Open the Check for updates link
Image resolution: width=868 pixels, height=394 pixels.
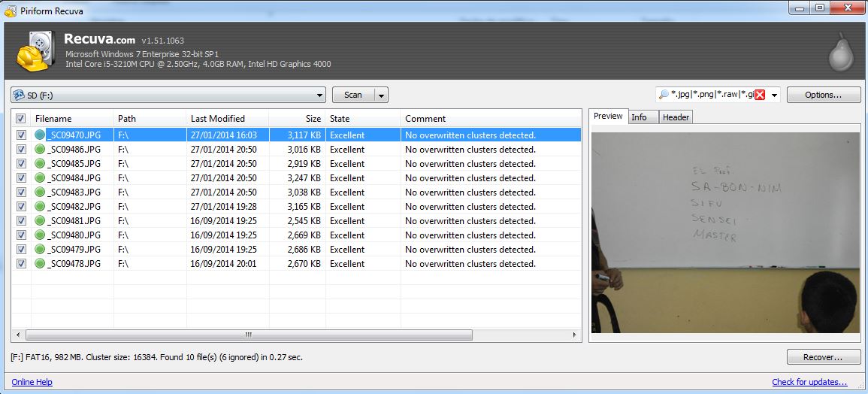(x=809, y=382)
